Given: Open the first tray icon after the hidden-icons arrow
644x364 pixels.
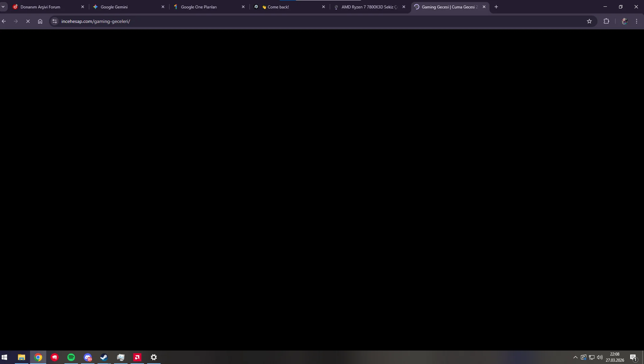Looking at the screenshot, I should [584, 357].
